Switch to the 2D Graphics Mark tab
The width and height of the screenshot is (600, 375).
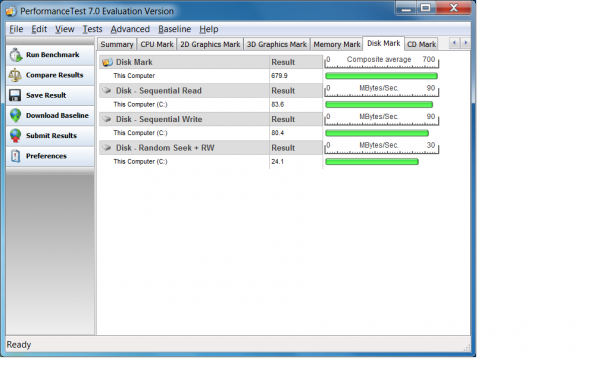coord(210,44)
